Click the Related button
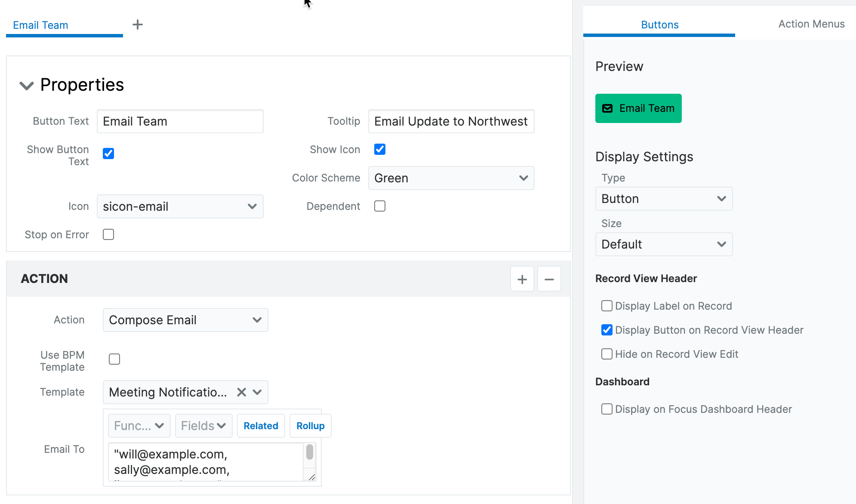 [x=261, y=425]
